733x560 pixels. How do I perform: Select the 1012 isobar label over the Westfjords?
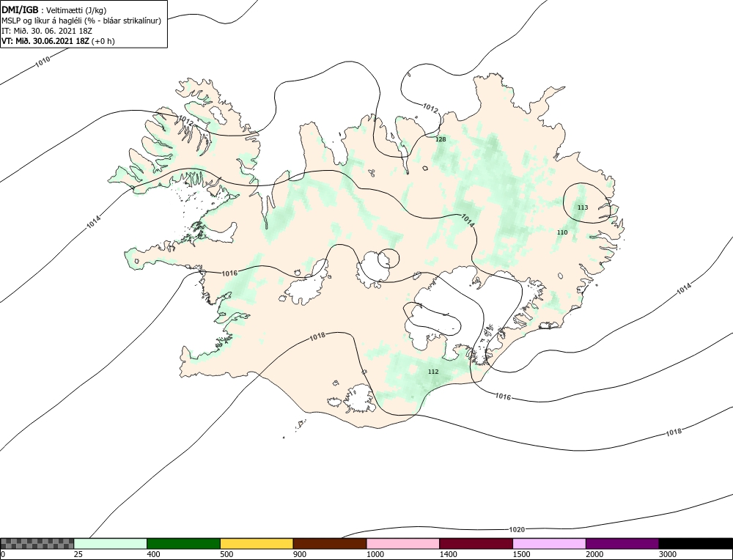[185, 120]
